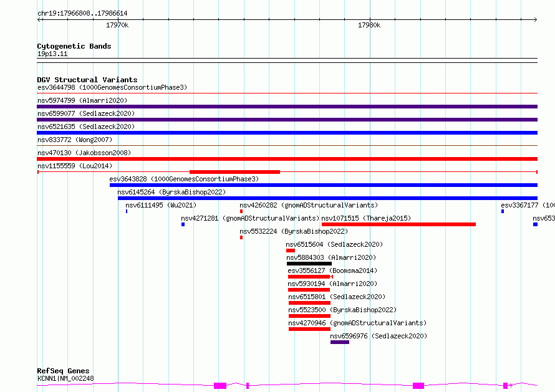
Task: Click the nsv6145264 blue variant bar
Action: 328,198
